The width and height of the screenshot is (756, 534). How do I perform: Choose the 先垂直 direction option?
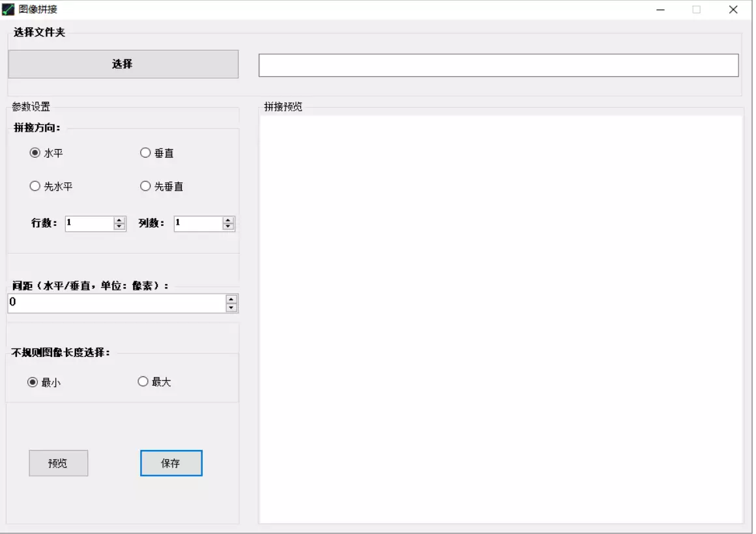click(x=162, y=186)
